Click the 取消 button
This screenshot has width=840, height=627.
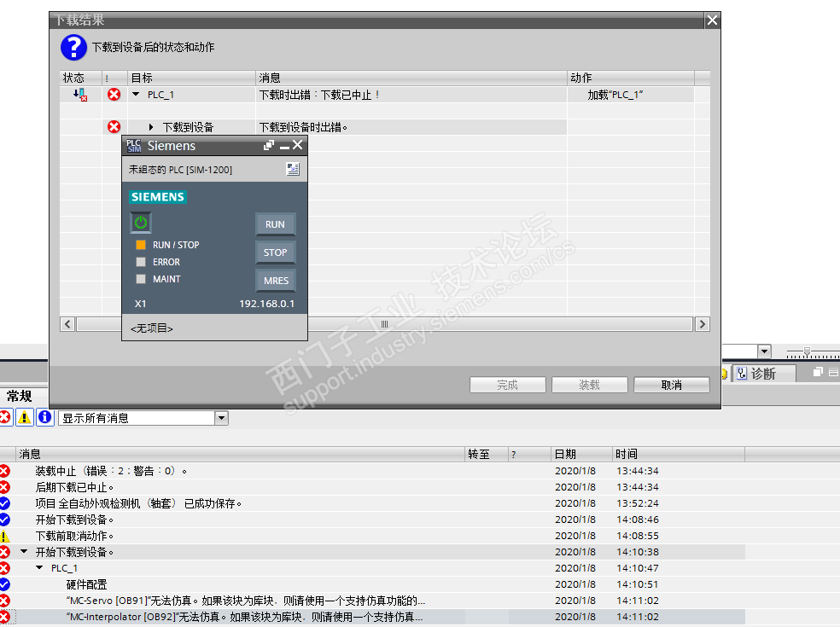672,385
